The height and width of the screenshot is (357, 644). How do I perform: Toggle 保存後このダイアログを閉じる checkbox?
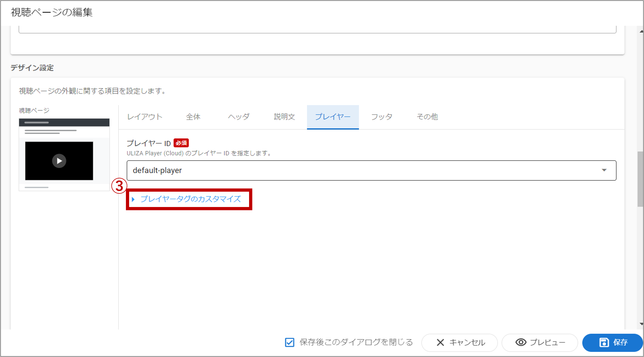[290, 342]
